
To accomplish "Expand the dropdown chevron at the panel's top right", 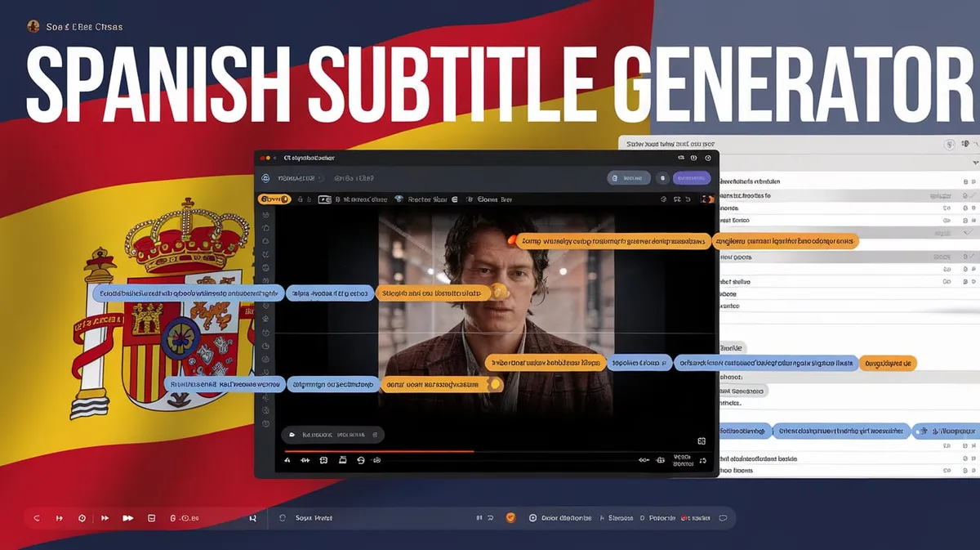I will 976,162.
